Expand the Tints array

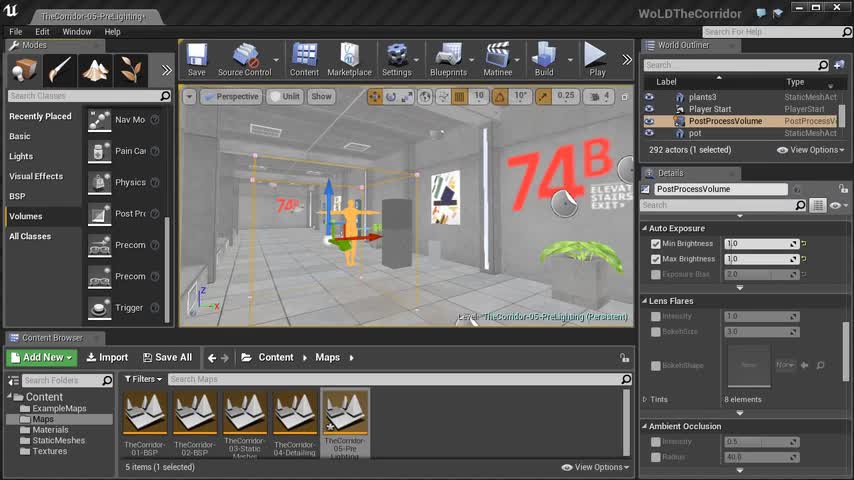point(645,399)
